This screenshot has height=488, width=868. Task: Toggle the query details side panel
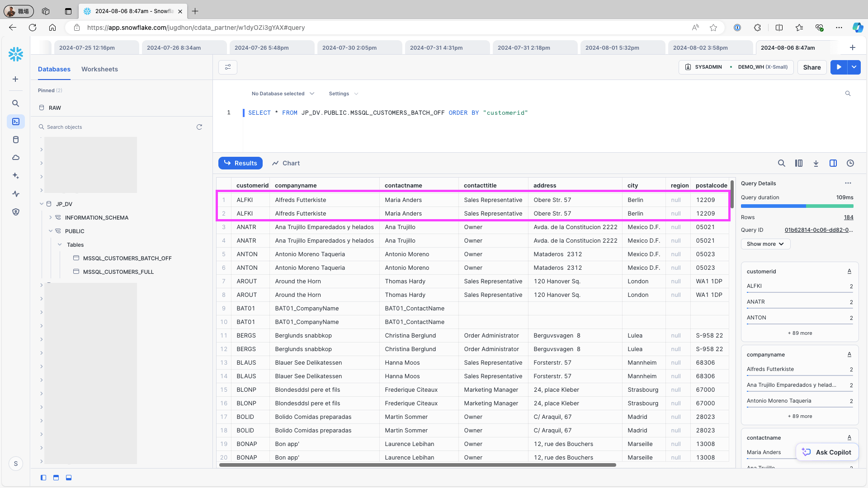pos(833,163)
